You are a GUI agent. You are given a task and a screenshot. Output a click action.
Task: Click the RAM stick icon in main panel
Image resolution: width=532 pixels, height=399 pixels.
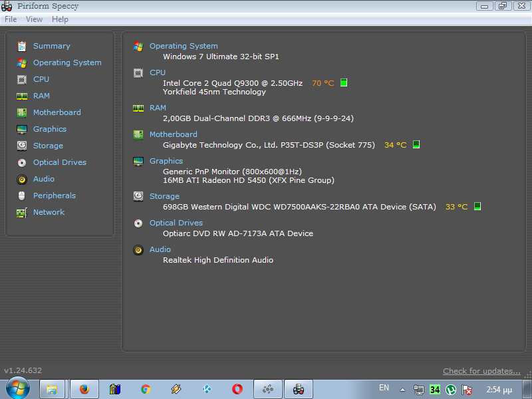(x=138, y=108)
